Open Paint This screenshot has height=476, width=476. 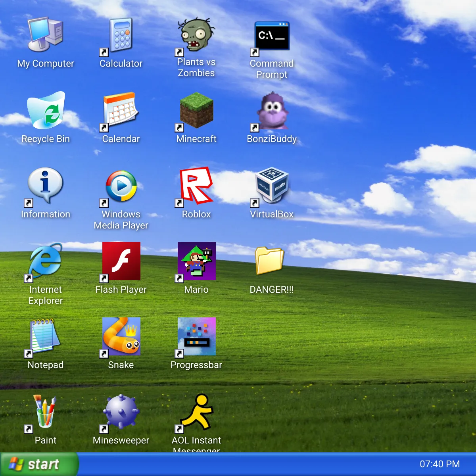pos(45,412)
